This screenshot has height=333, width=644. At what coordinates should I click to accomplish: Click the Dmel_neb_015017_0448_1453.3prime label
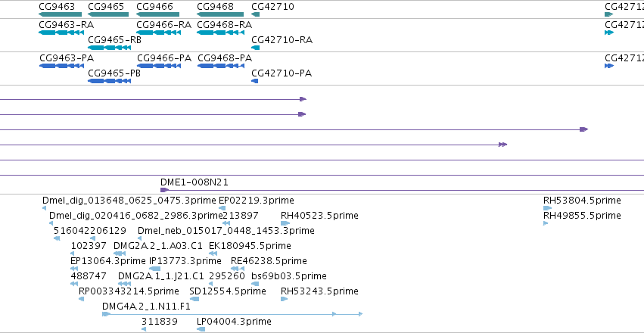tap(226, 231)
